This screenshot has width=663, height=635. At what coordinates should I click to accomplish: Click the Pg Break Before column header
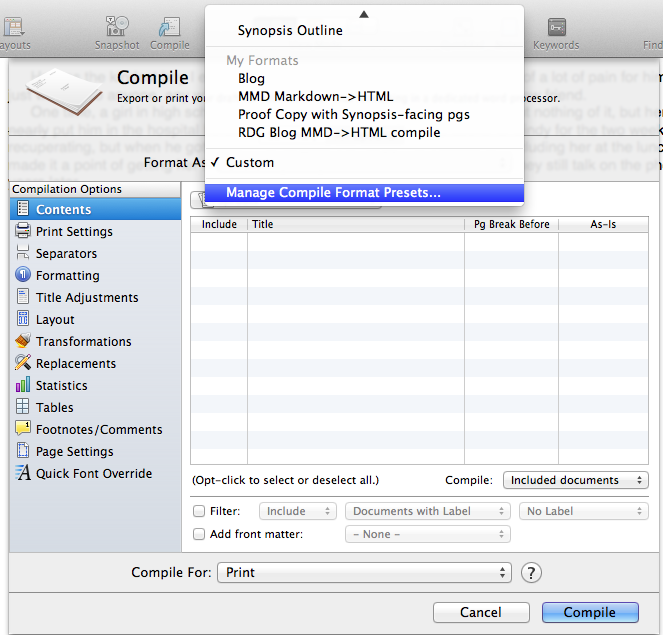512,224
